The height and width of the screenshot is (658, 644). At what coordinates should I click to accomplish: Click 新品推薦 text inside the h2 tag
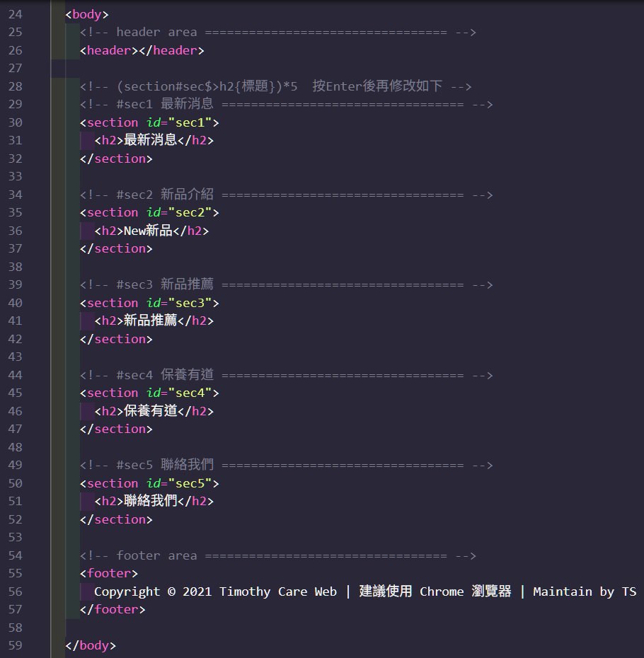[x=150, y=321]
